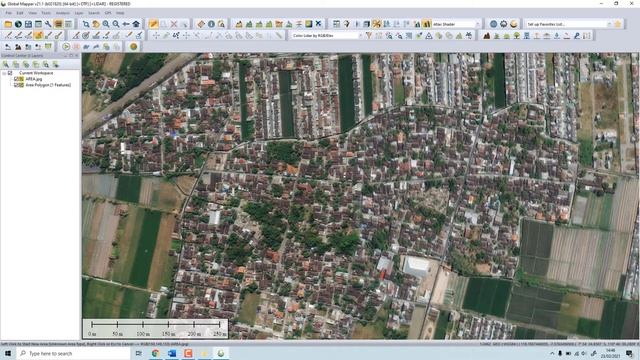Screen dimensions: 640x360
Task: Select the Measure ruler tool
Action: pyautogui.click(x=201, y=24)
